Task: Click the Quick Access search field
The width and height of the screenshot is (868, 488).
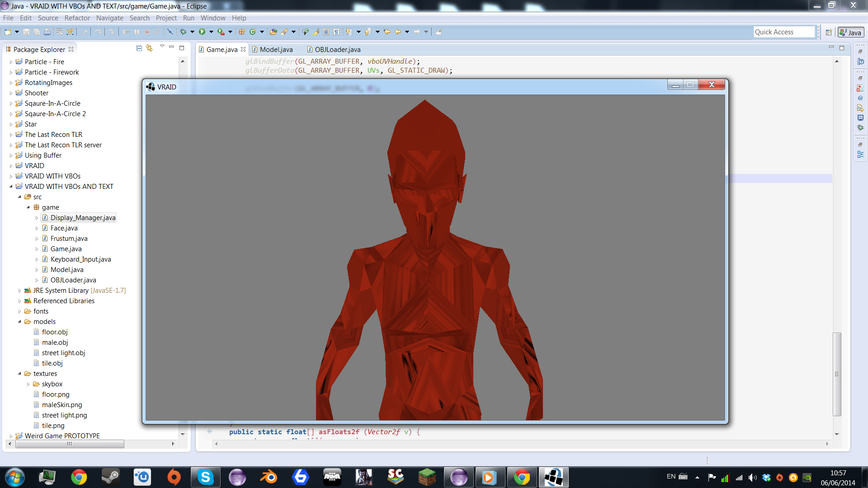Action: 784,32
